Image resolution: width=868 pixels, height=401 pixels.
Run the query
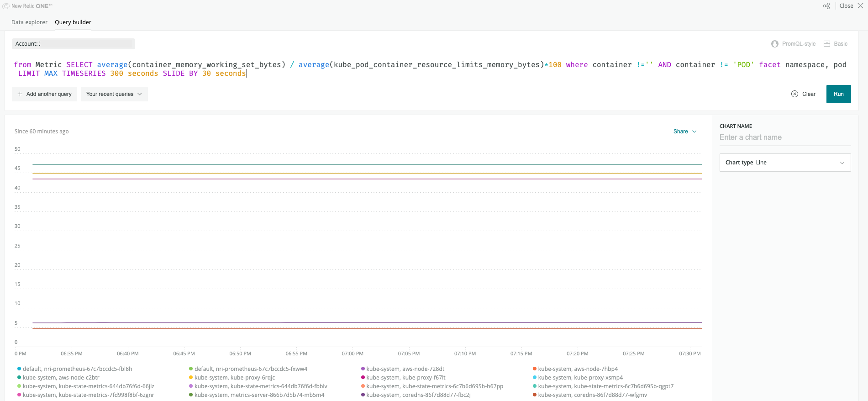[x=838, y=94]
